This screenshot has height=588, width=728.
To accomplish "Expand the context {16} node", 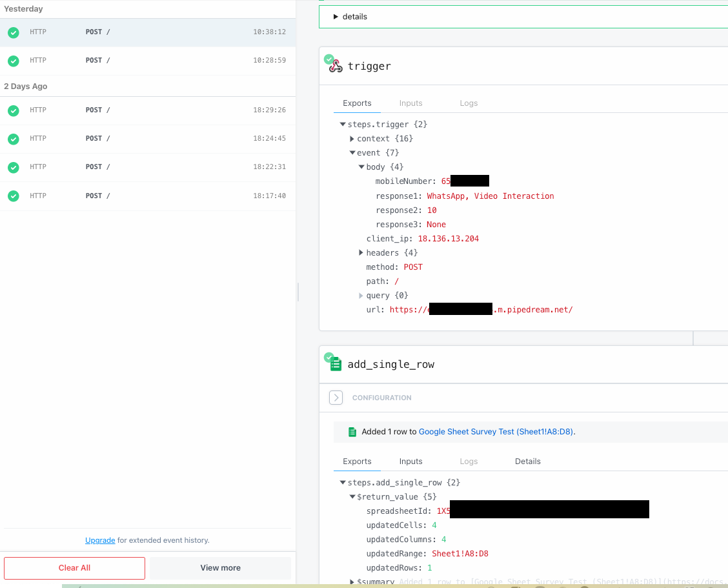I will pos(352,139).
